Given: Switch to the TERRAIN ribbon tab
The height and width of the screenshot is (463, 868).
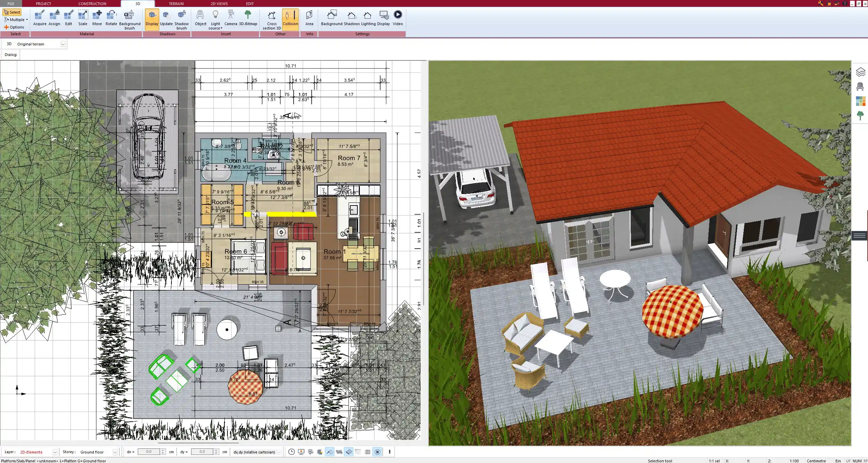Looking at the screenshot, I should (x=176, y=3).
